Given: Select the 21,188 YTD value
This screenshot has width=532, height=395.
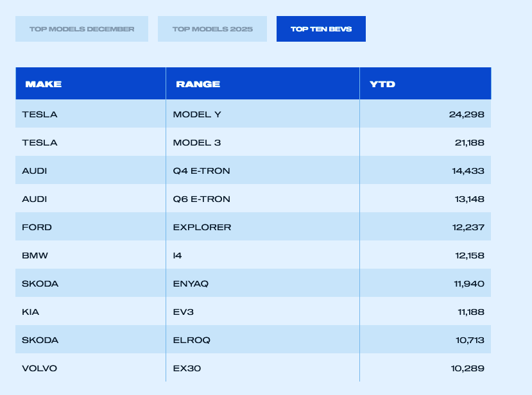Looking at the screenshot, I should coord(470,142).
